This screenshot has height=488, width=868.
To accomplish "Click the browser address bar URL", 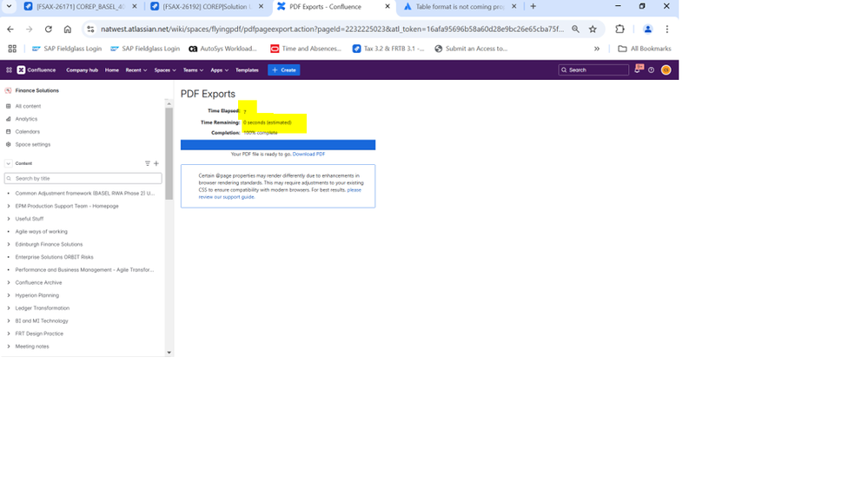I will pos(332,29).
